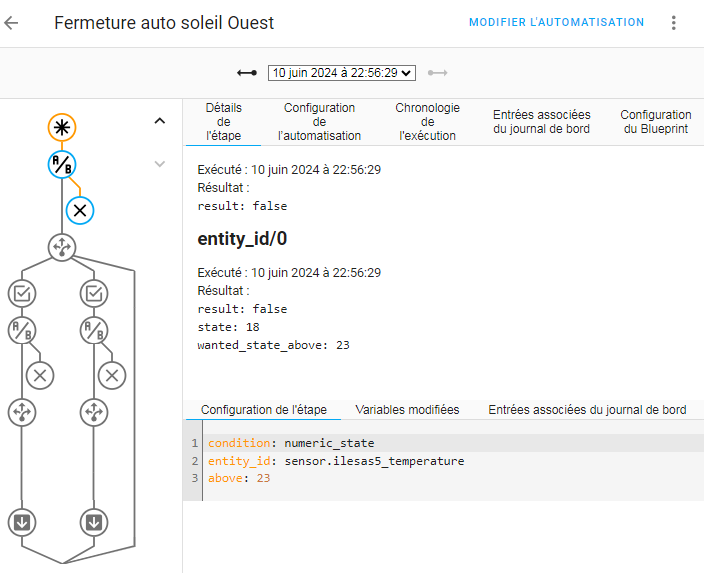Show the Variables modifiées sub-tab

click(407, 410)
